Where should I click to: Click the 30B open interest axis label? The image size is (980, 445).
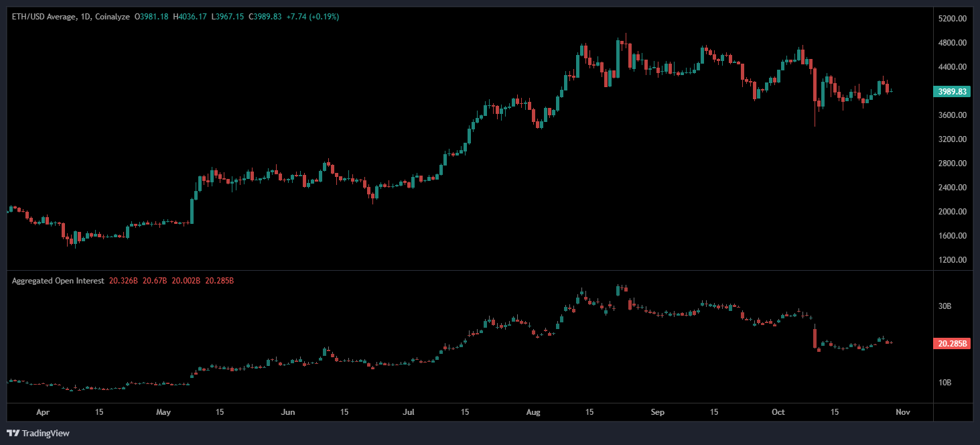pos(945,306)
